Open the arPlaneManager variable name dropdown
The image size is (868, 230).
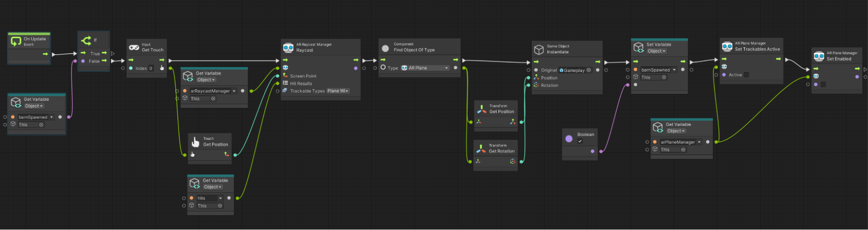point(699,142)
